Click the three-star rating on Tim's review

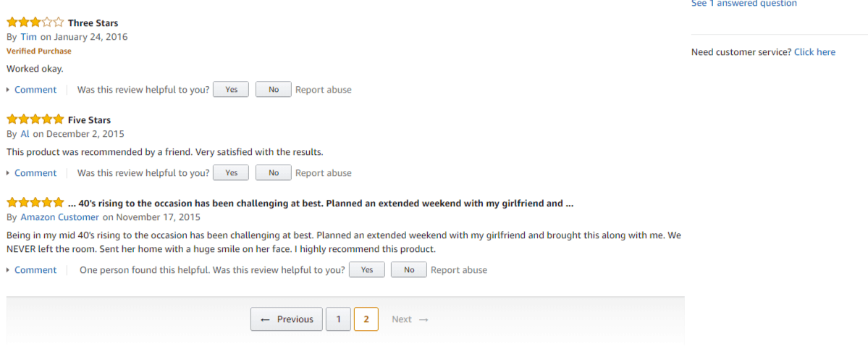coord(35,22)
